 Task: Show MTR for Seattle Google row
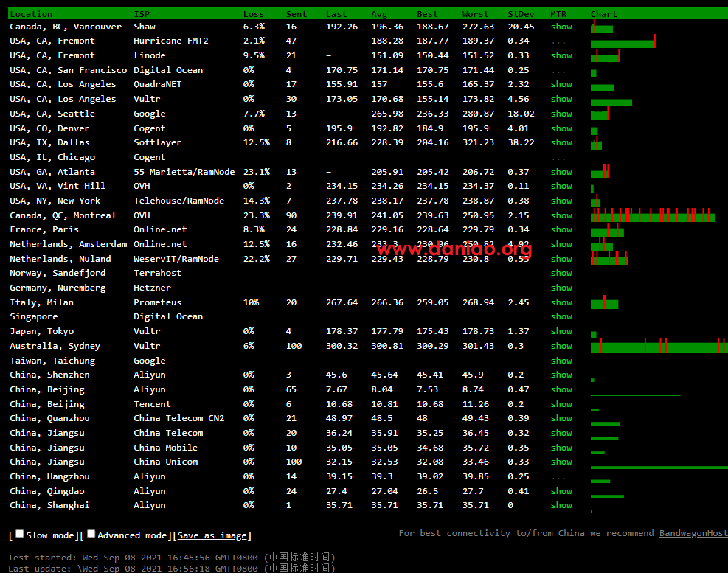pos(561,114)
